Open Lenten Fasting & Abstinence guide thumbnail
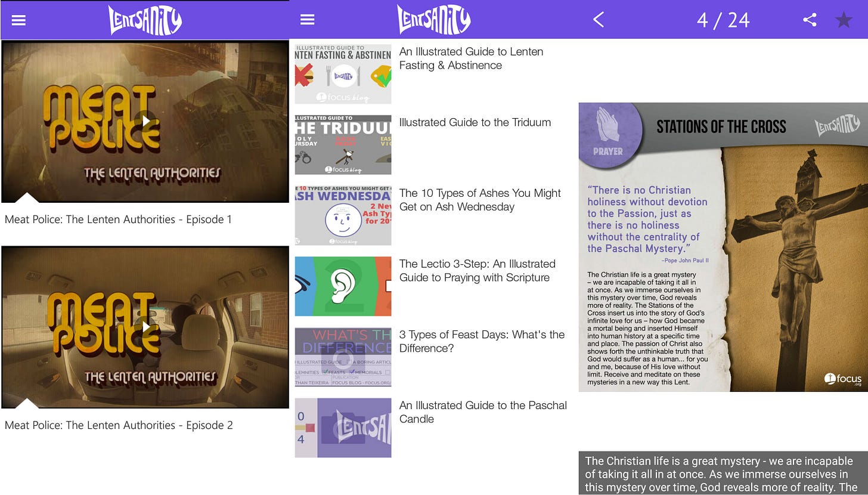 coord(343,74)
